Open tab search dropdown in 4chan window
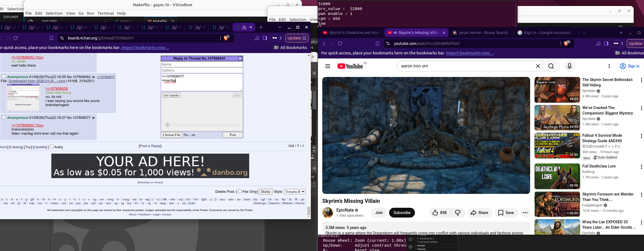Image resolution: width=644 pixels, height=251 pixels. pos(280,27)
